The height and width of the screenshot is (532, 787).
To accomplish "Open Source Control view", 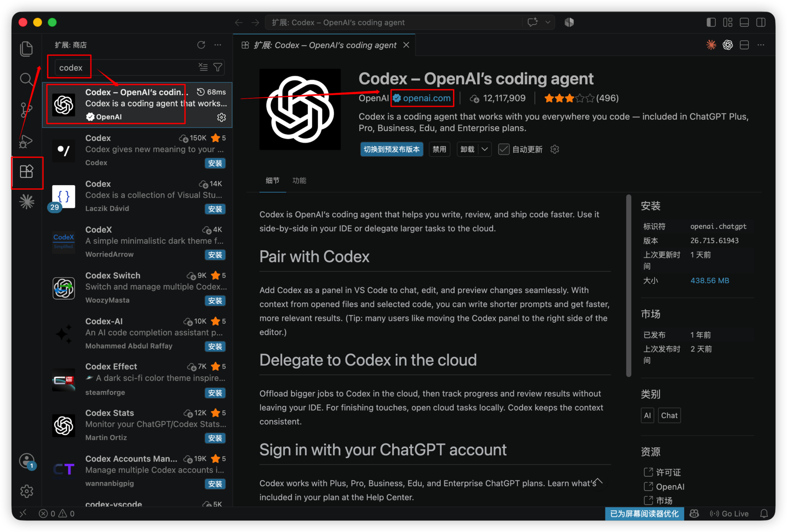I will click(x=27, y=110).
